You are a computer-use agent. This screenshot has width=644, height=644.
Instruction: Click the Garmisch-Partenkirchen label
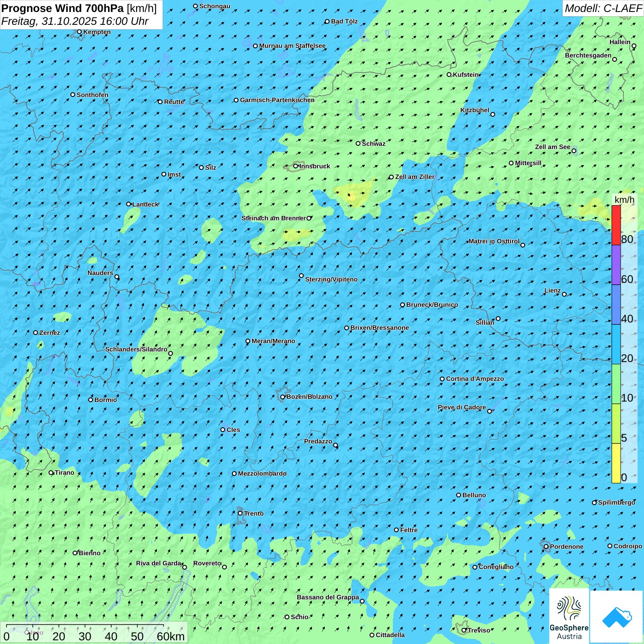[x=277, y=100]
